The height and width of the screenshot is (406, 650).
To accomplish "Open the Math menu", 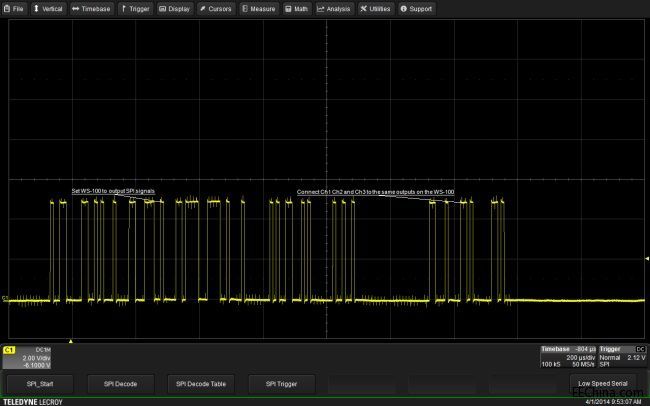I will (x=297, y=9).
